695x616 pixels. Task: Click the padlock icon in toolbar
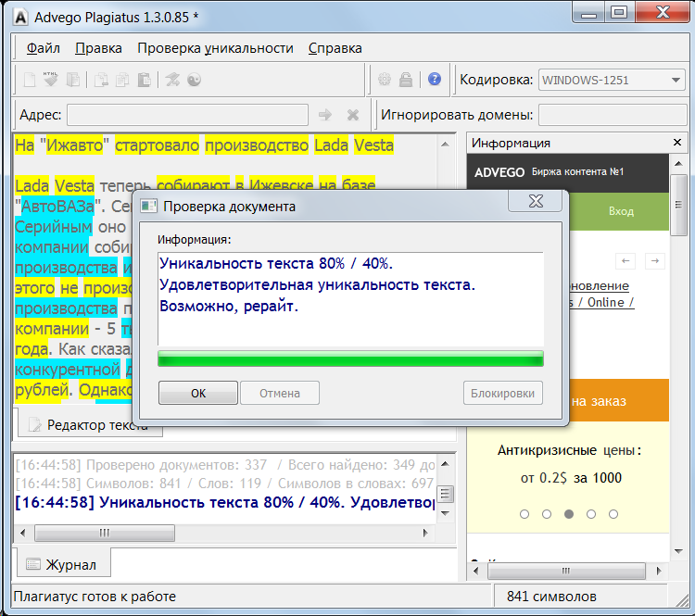pos(406,80)
